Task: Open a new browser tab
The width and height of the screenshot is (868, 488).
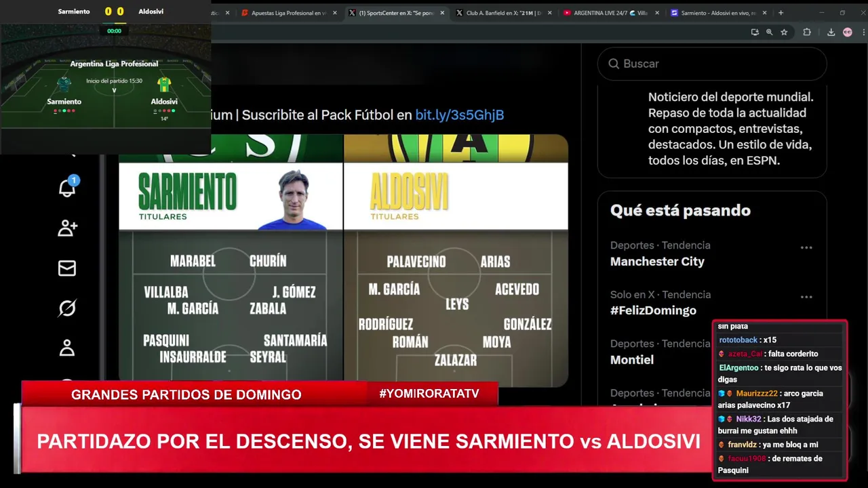Action: (781, 12)
